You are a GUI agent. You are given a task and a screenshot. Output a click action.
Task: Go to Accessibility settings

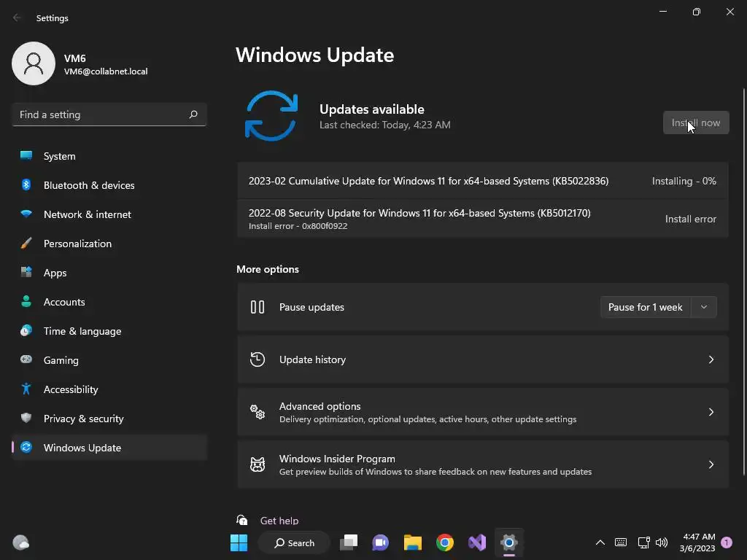(x=109, y=389)
